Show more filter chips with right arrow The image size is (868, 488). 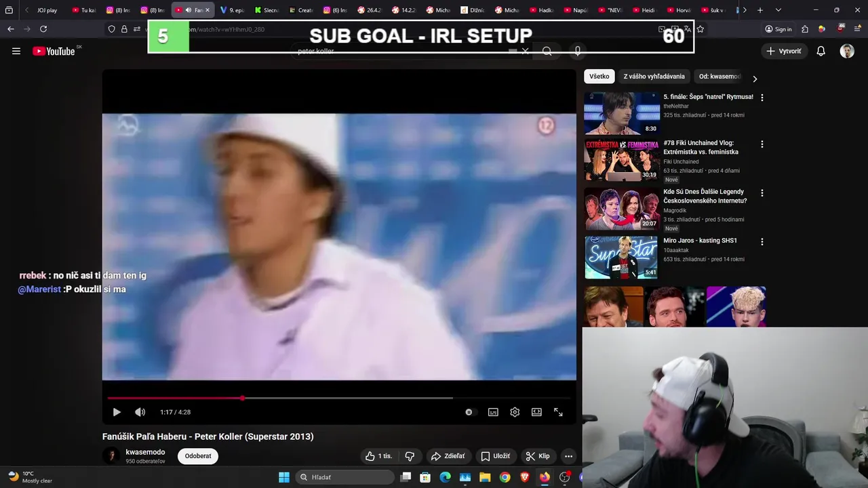coord(755,79)
